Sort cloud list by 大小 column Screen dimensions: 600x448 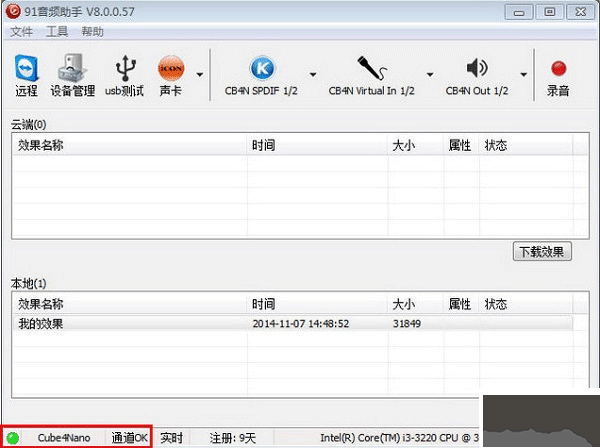click(416, 145)
